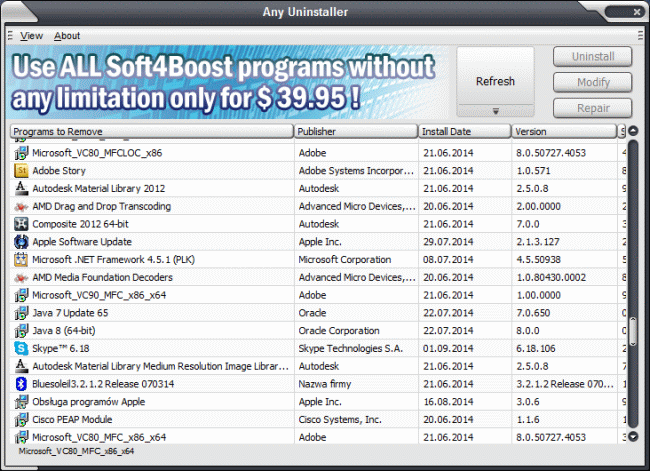Click the Adobe Story icon

click(21, 170)
